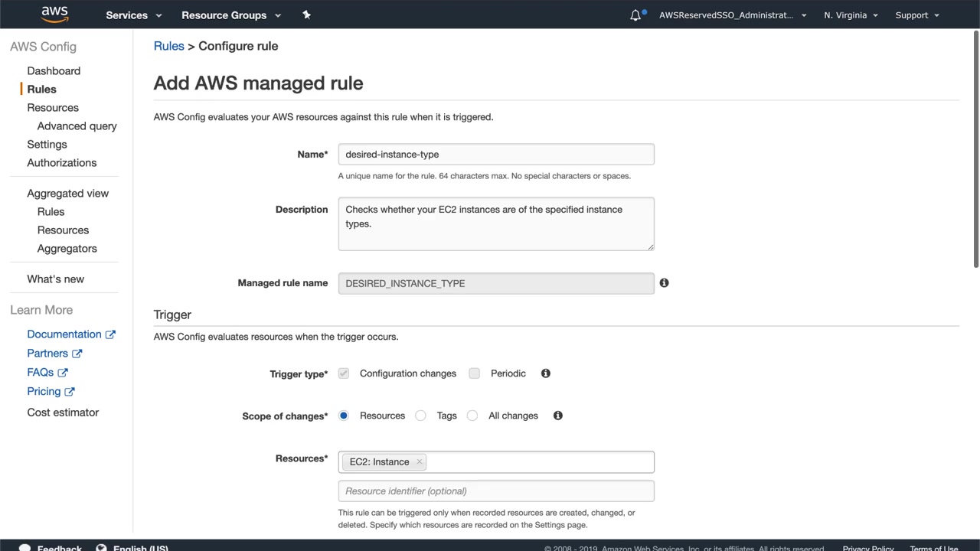
Task: Select the Tags scope radio button
Action: 421,416
